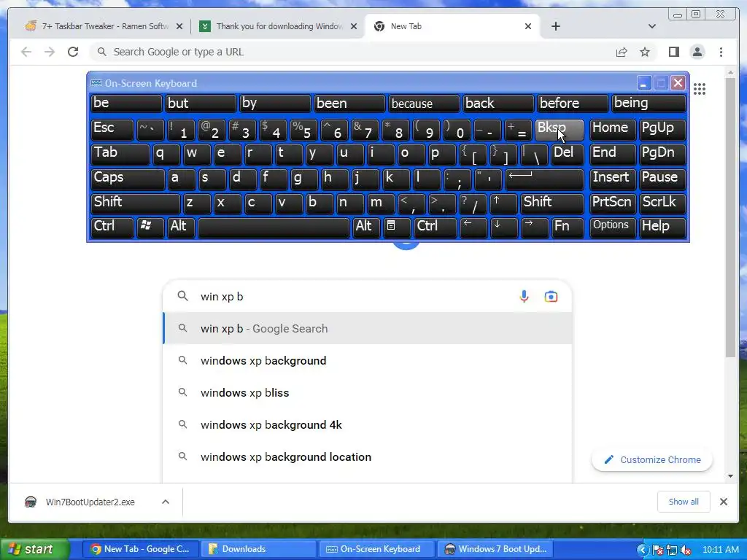The height and width of the screenshot is (560, 747).
Task: Reload the page in Chrome
Action: click(x=73, y=52)
